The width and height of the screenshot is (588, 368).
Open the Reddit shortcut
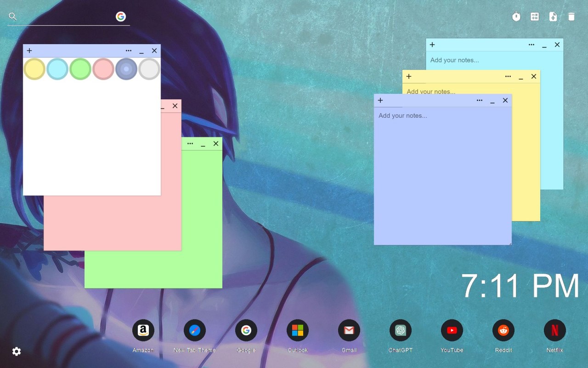(x=503, y=330)
